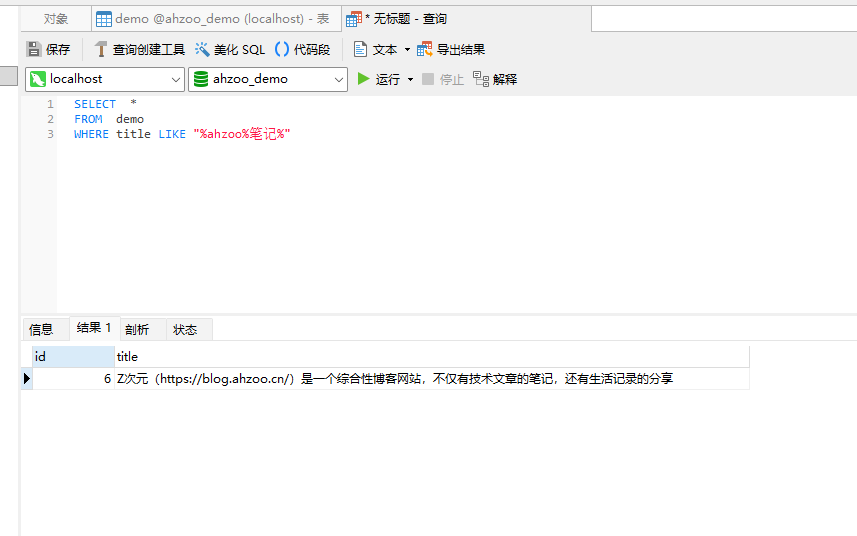Open the Run (运行) options dropdown arrow

coord(410,79)
